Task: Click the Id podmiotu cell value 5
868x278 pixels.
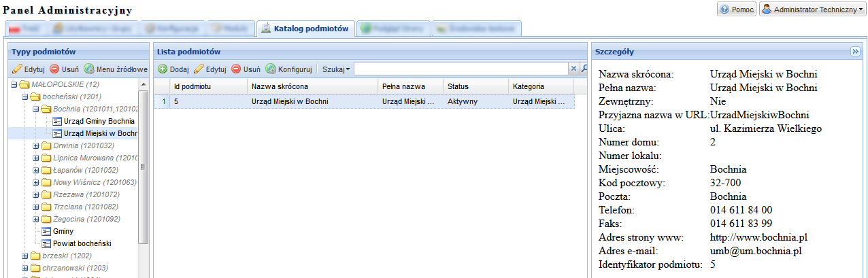Action: pyautogui.click(x=208, y=101)
